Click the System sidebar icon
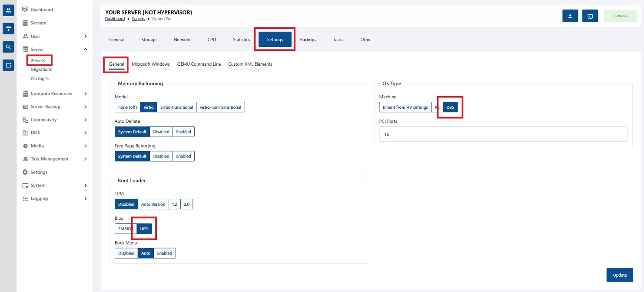Image resolution: width=644 pixels, height=292 pixels. click(x=25, y=185)
